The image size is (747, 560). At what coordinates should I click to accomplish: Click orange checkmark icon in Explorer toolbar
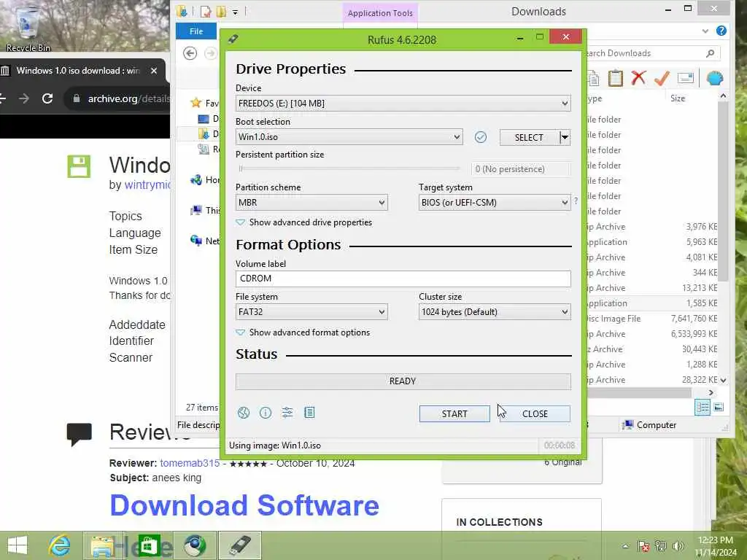(x=662, y=77)
